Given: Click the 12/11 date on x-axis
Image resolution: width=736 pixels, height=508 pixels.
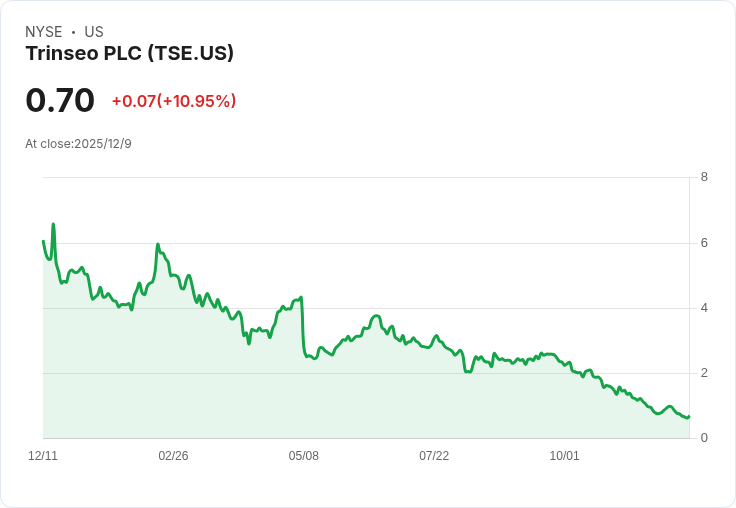Looking at the screenshot, I should point(43,456).
